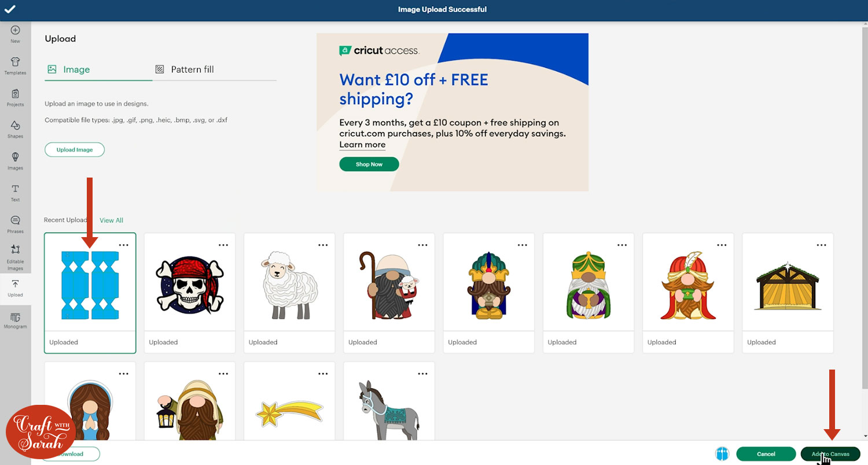This screenshot has width=868, height=465.
Task: Select the Shapes tool icon
Action: pyautogui.click(x=15, y=126)
